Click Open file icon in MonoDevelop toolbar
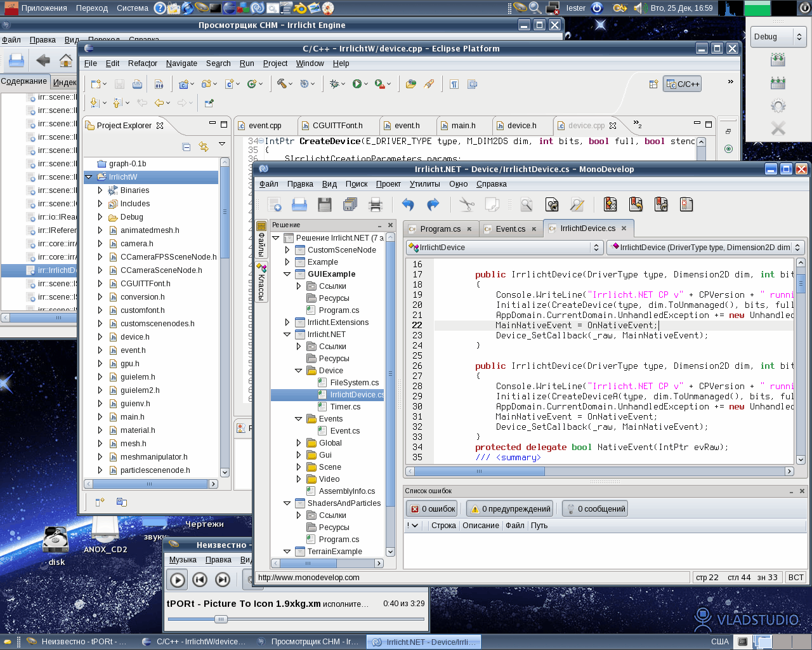 point(299,204)
